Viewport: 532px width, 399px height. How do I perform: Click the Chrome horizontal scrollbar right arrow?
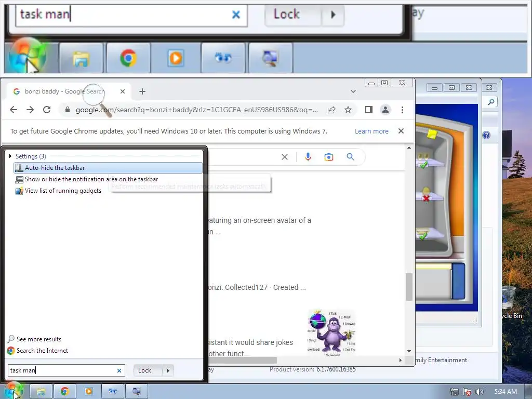[x=401, y=361]
